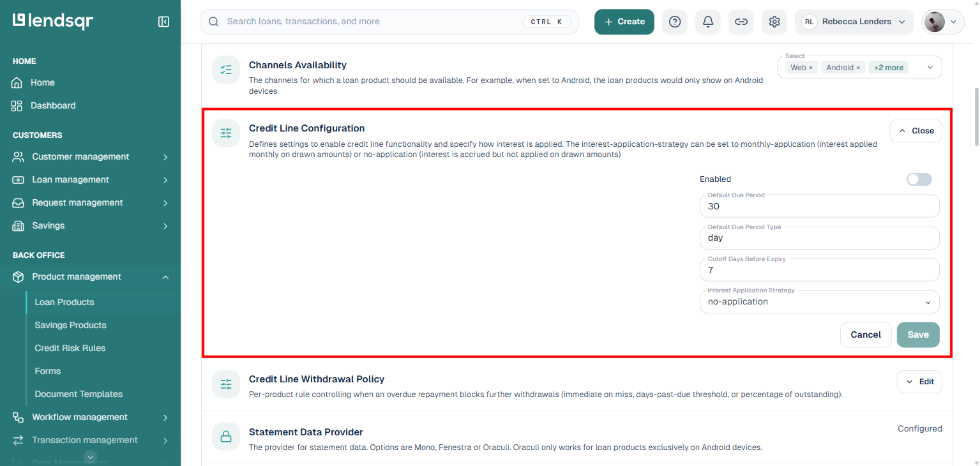Open the user avatar photo menu
Image resolution: width=980 pixels, height=466 pixels.
pyautogui.click(x=943, y=22)
